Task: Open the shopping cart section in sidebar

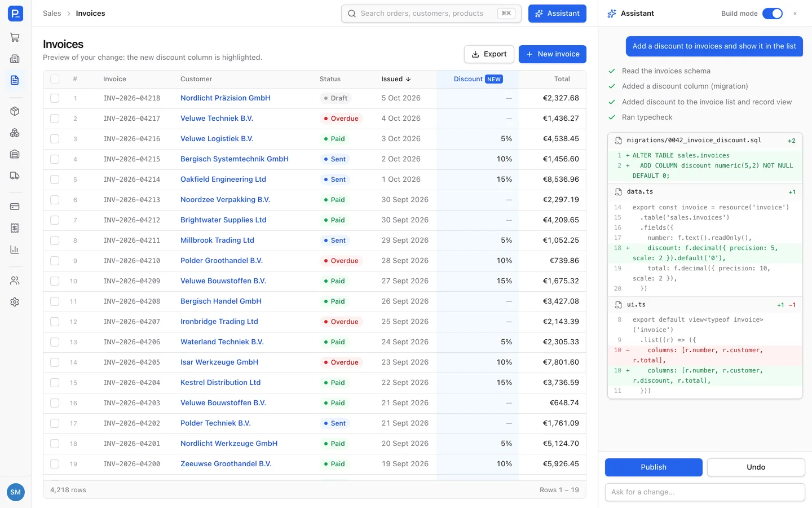Action: [15, 38]
